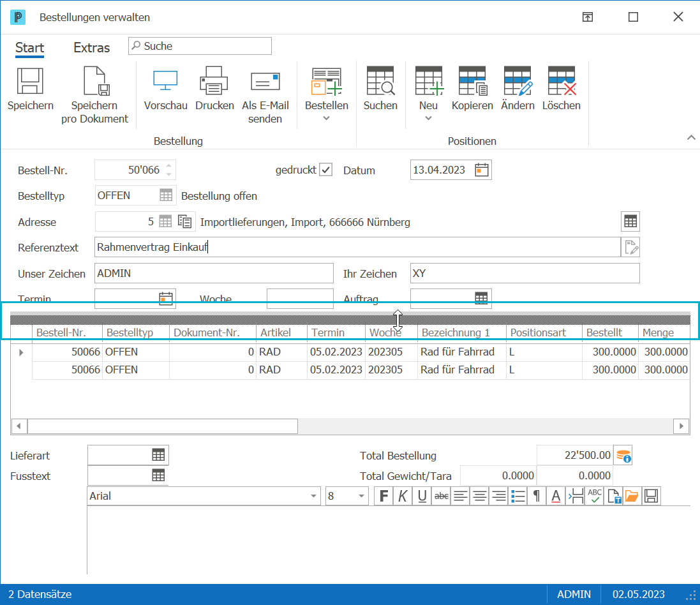Click the font color A button

556,496
